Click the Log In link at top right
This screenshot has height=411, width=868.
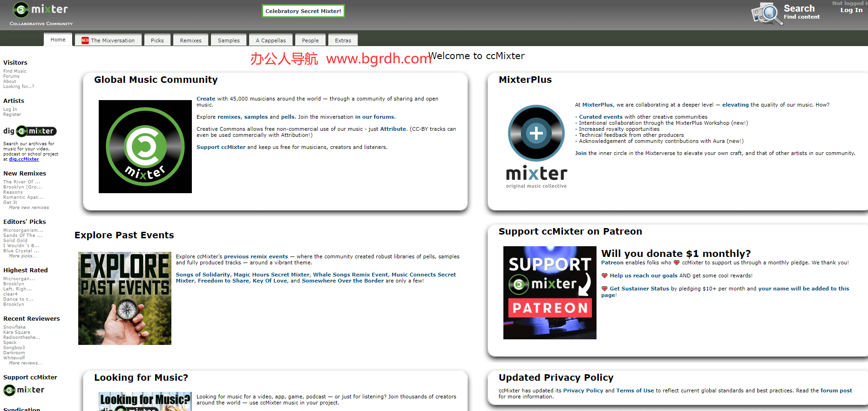tap(851, 10)
